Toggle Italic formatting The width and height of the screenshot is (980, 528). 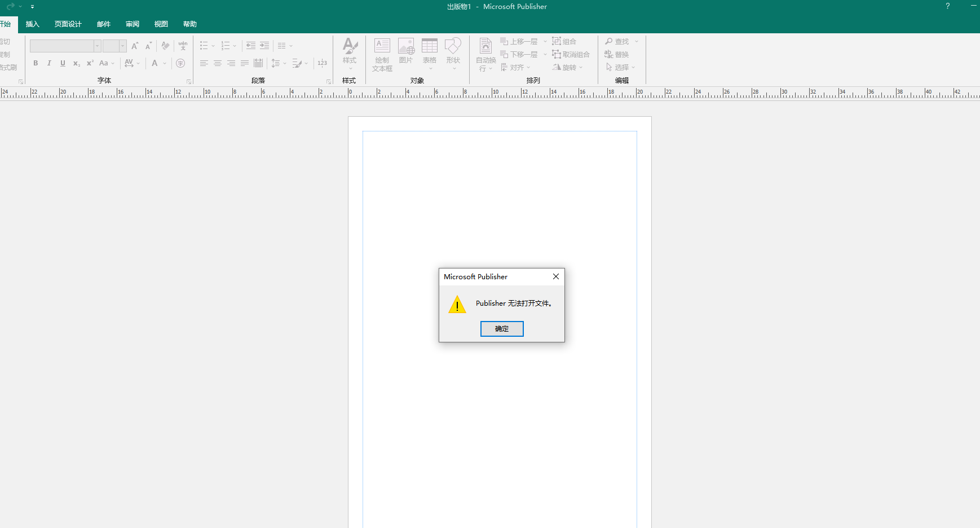49,63
